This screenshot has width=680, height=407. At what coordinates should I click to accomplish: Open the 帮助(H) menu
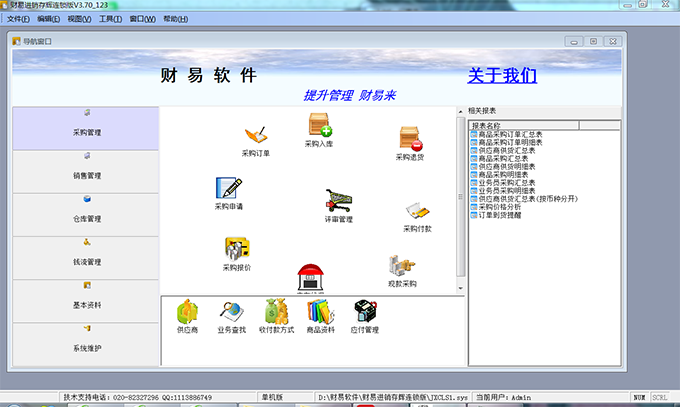coord(176,19)
